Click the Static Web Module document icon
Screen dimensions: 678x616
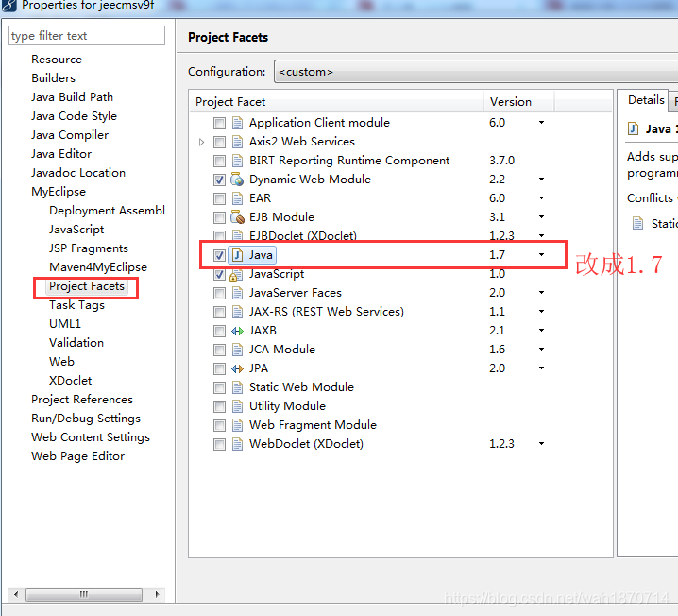237,387
